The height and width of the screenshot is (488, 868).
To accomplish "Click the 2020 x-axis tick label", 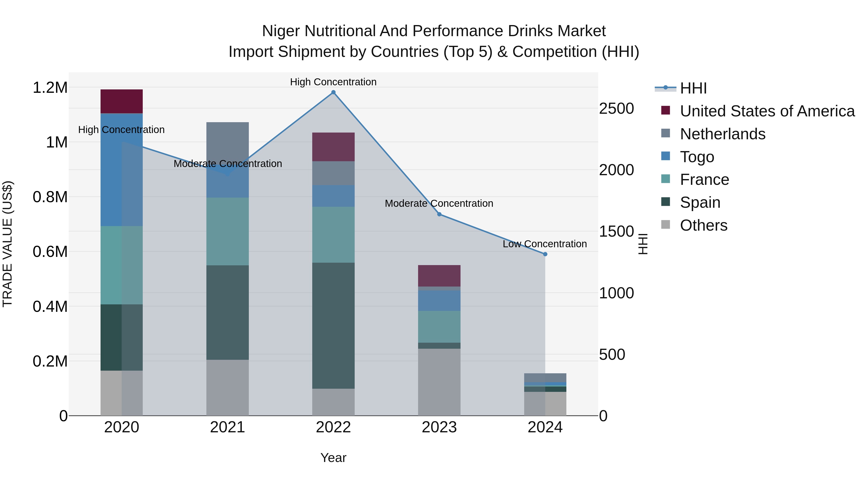I will click(122, 427).
